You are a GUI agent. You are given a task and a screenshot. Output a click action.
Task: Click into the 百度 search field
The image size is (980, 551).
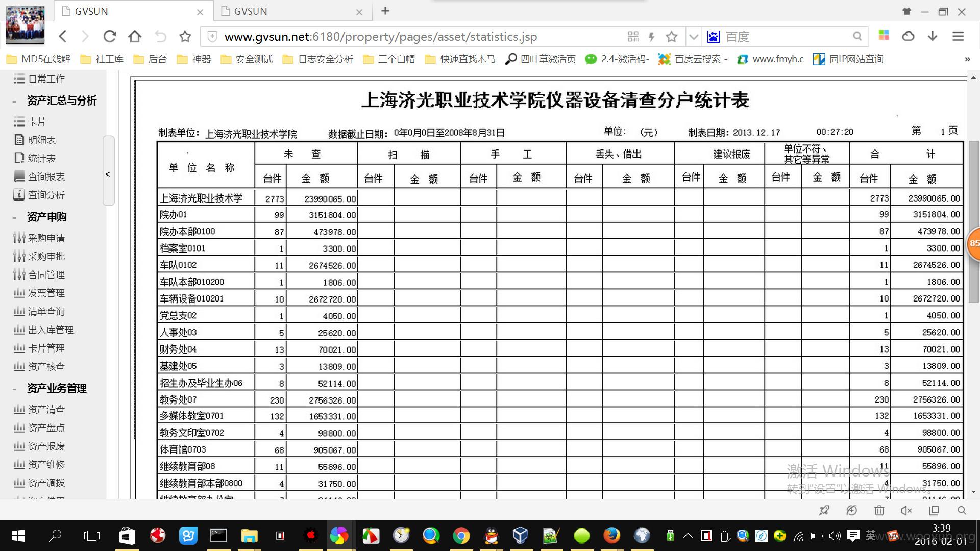coord(786,37)
